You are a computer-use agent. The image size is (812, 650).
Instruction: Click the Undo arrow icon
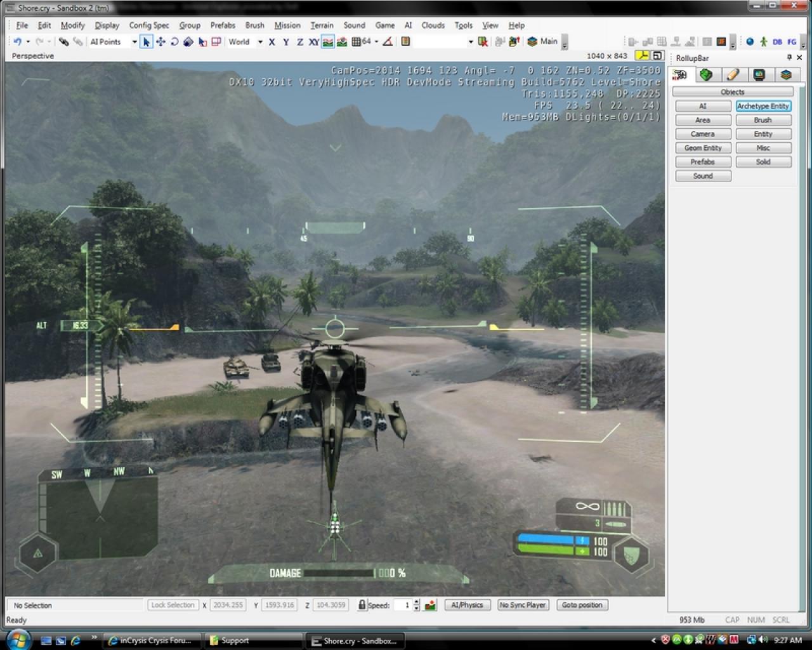(17, 42)
